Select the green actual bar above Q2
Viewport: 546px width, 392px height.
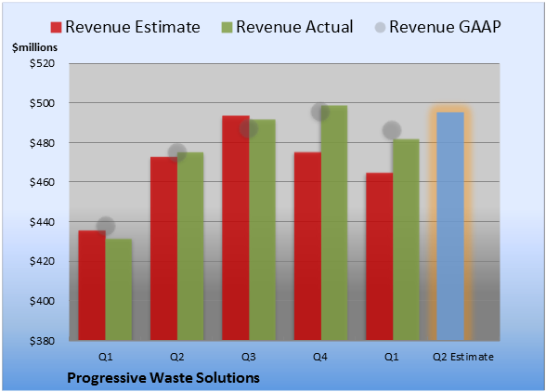tap(190, 246)
